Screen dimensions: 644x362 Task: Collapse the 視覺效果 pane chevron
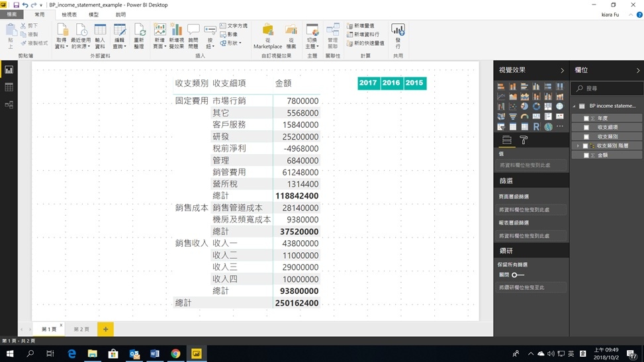(563, 71)
